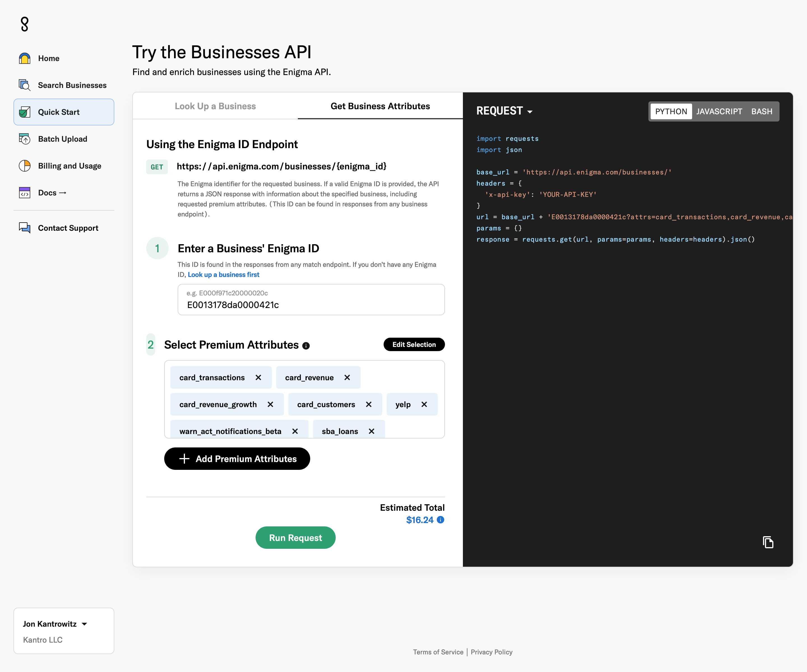
Task: Remove the warn_act_notifications_beta attribute
Action: [295, 431]
